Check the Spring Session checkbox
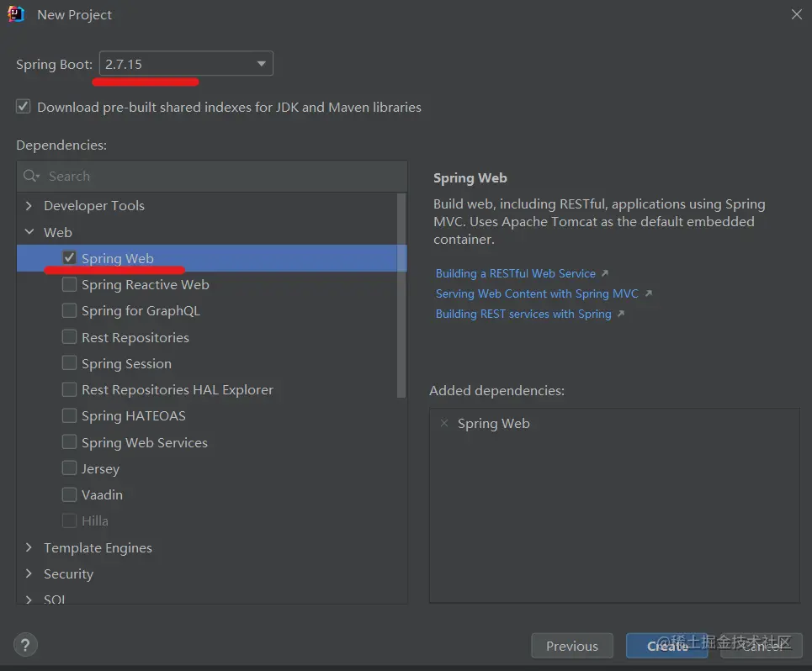The height and width of the screenshot is (671, 812). point(70,363)
